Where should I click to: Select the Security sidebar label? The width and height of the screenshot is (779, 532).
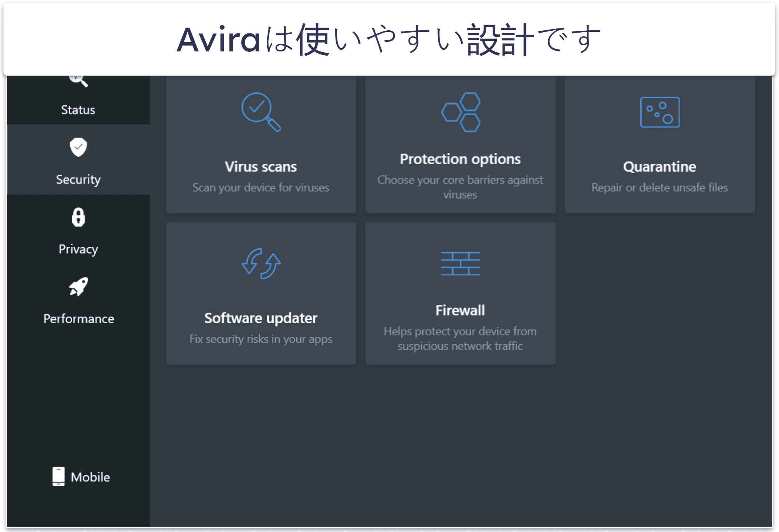click(x=78, y=180)
